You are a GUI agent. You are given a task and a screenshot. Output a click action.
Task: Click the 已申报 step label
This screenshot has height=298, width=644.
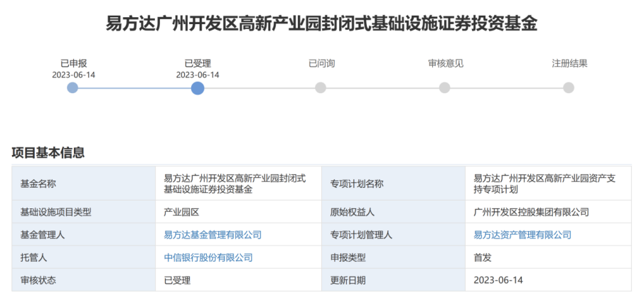coord(74,64)
